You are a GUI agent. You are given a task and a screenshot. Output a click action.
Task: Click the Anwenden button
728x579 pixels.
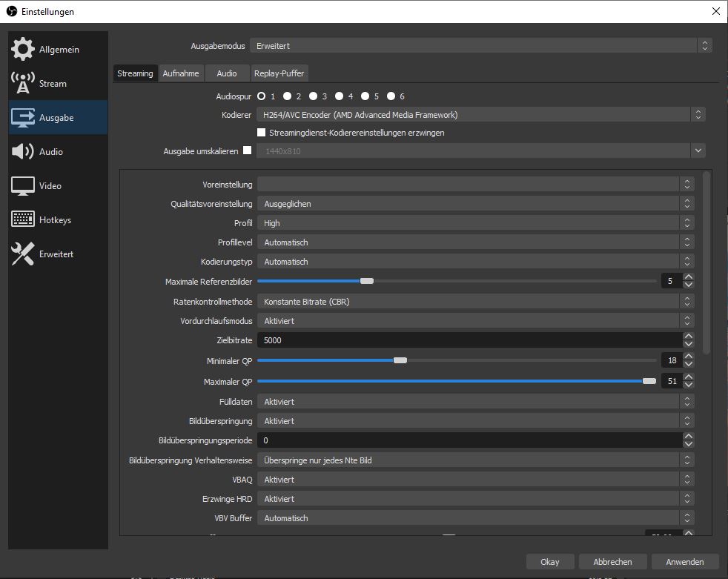[x=684, y=562]
